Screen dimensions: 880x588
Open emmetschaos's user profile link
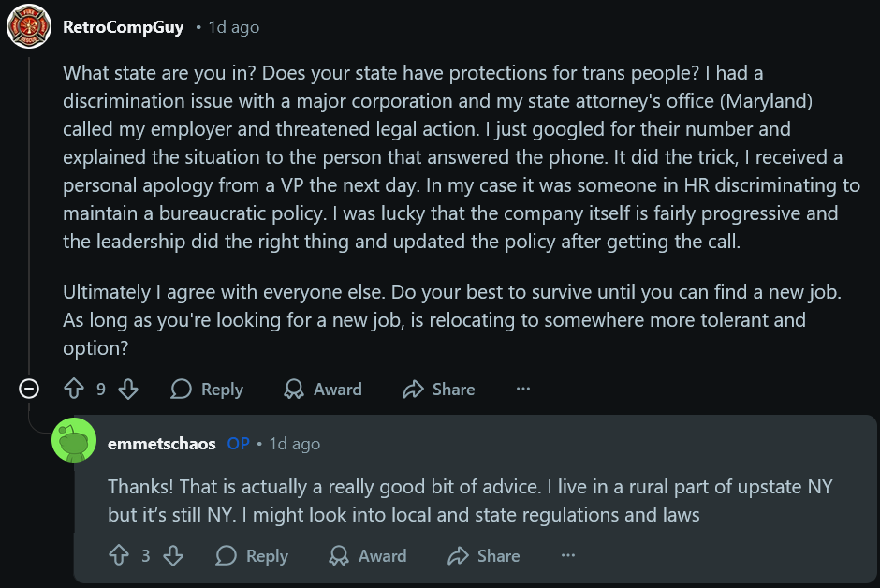click(162, 444)
